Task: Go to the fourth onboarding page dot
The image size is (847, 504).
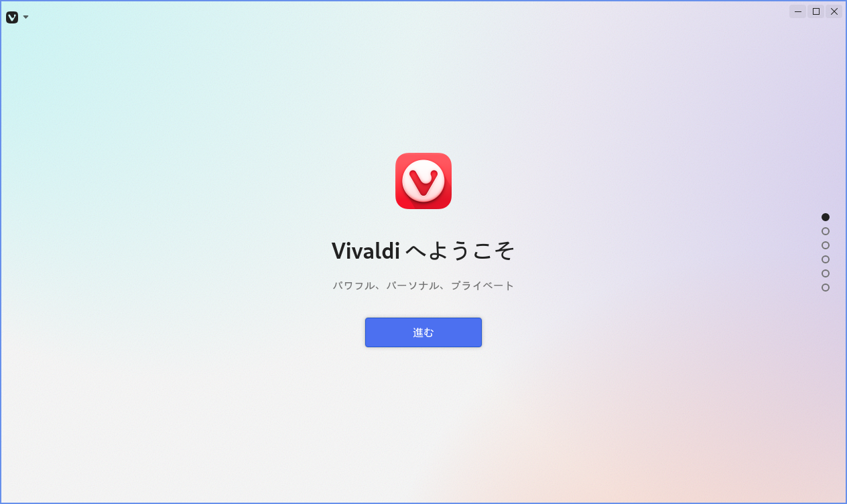Action: pyautogui.click(x=826, y=259)
